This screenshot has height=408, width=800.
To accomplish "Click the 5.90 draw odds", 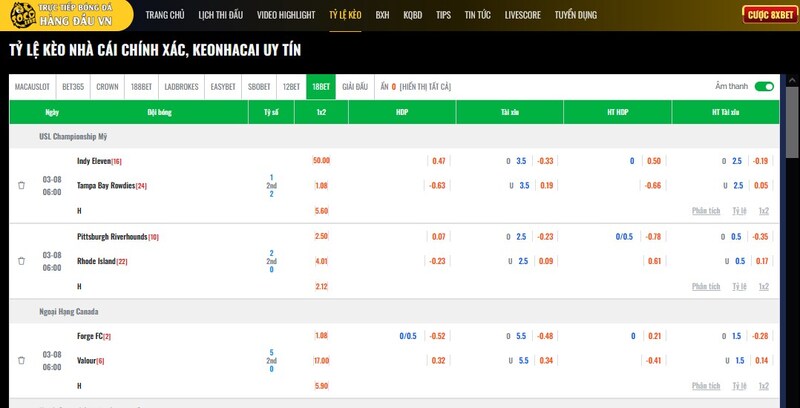I will coord(321,386).
